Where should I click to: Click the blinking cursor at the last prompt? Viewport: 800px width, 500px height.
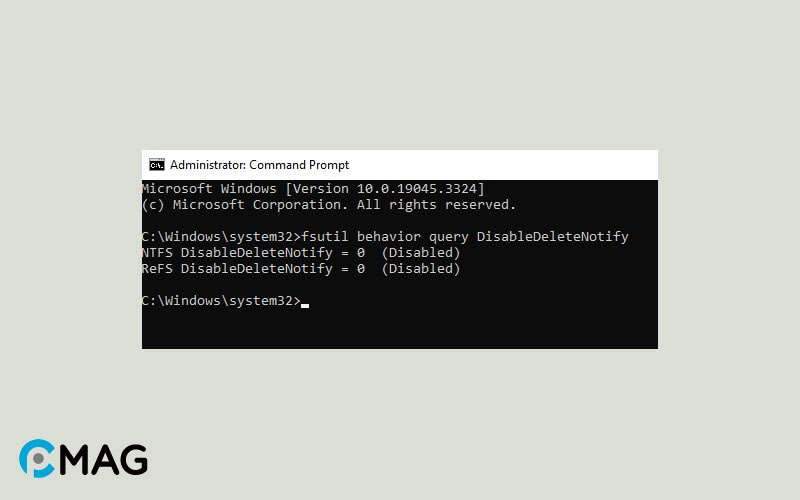click(305, 304)
